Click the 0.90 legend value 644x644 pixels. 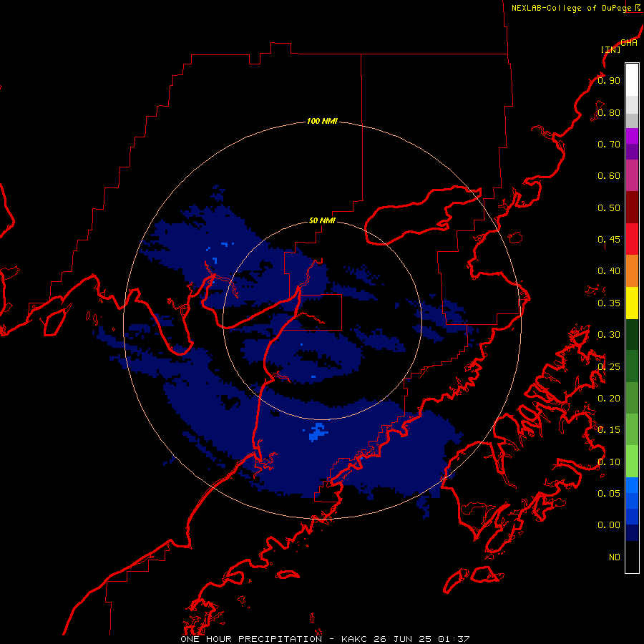(609, 80)
